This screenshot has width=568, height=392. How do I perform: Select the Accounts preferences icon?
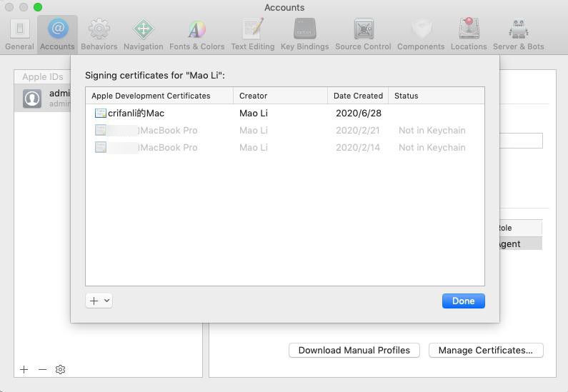[x=57, y=34]
